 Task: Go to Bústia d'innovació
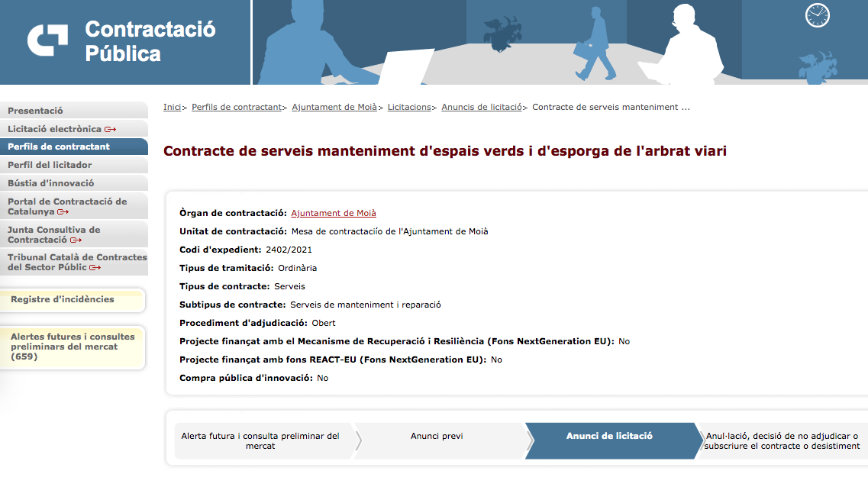click(x=51, y=183)
